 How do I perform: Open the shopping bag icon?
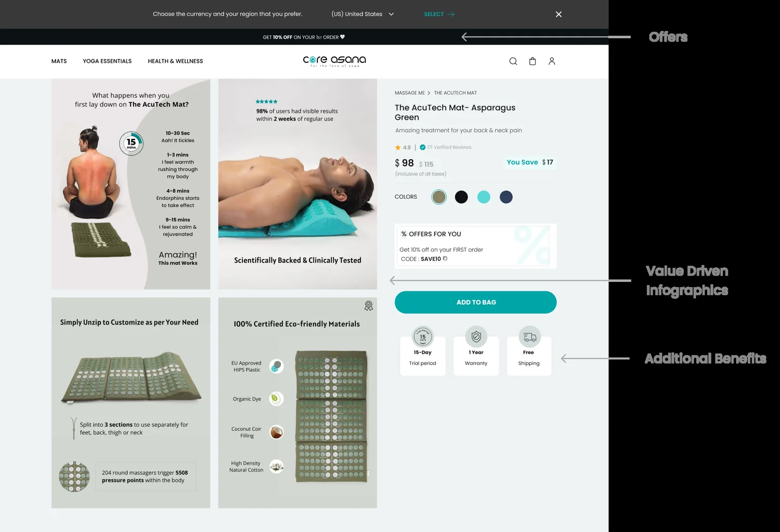click(532, 61)
